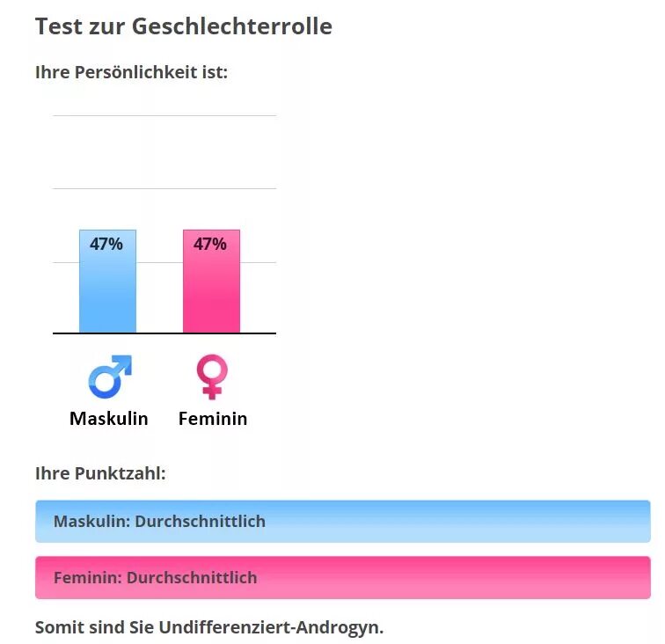Click the Ihre Persönlichkeit ist heading
This screenshot has height=644, width=665.
[x=131, y=72]
